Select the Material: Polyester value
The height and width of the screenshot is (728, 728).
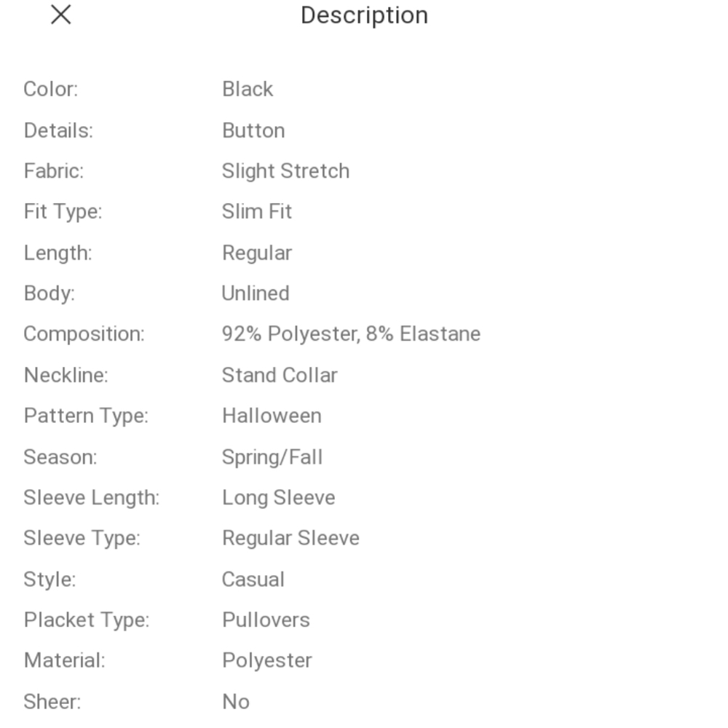267,661
